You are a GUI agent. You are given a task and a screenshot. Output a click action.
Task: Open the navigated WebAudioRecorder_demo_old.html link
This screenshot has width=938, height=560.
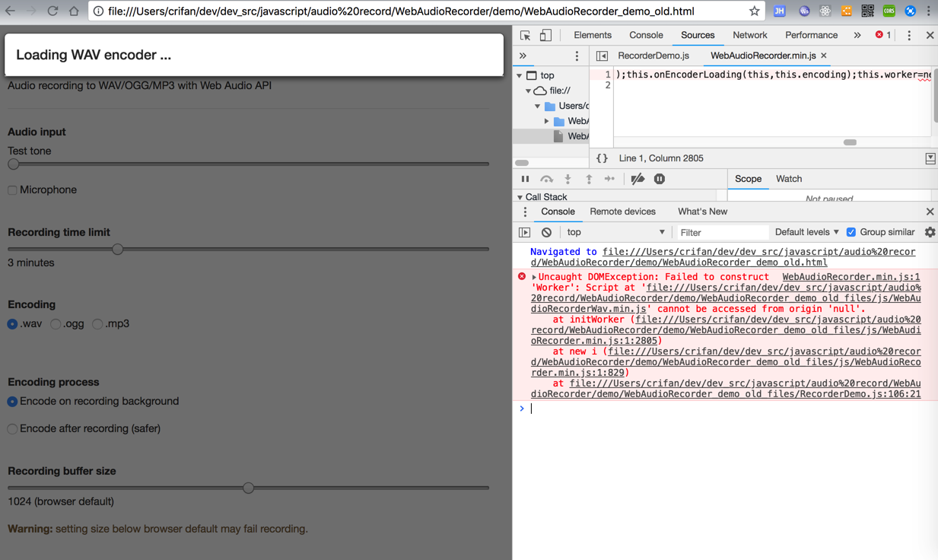723,257
